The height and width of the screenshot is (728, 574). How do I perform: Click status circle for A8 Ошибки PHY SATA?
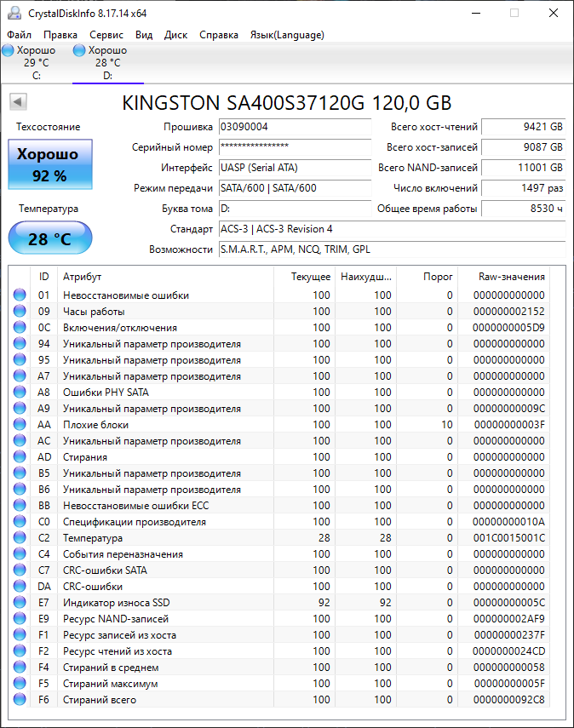(x=20, y=392)
